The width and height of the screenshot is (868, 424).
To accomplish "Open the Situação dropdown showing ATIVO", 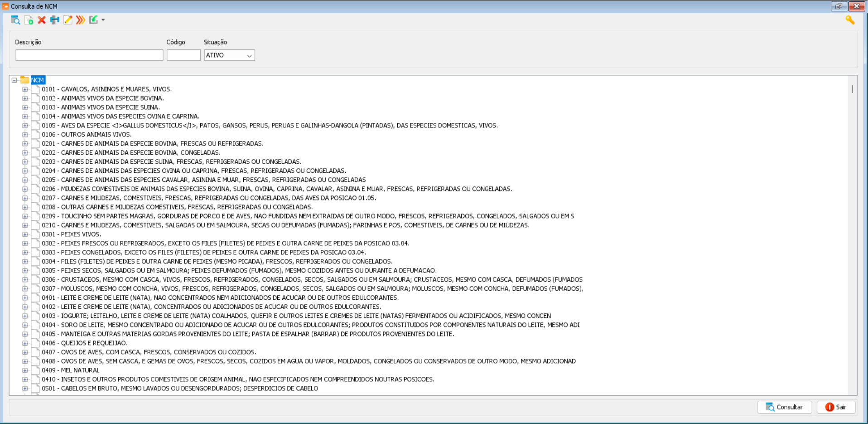I will tap(229, 55).
